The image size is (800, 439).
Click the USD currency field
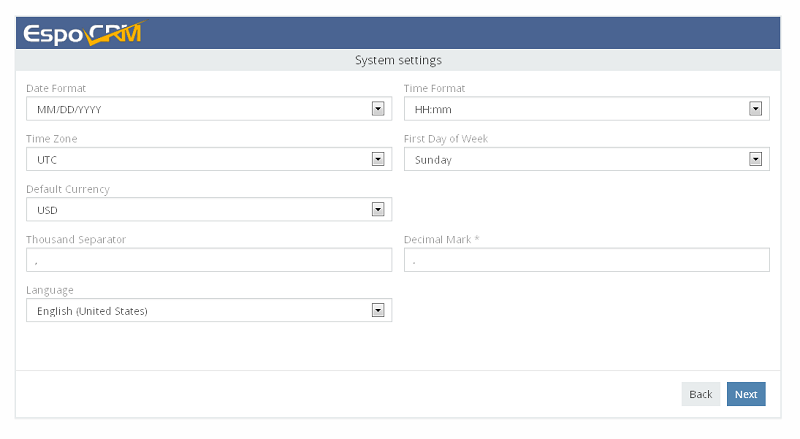209,209
